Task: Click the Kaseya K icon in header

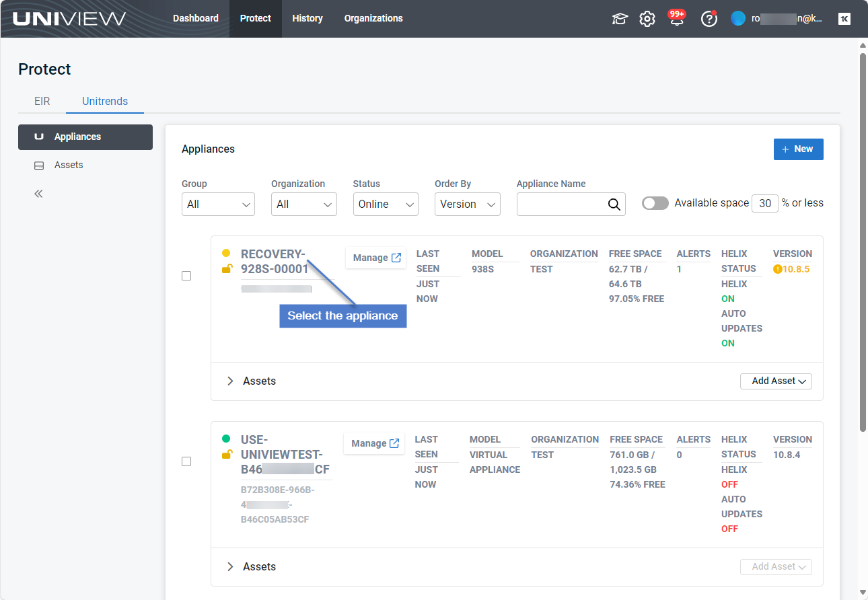Action: click(844, 19)
